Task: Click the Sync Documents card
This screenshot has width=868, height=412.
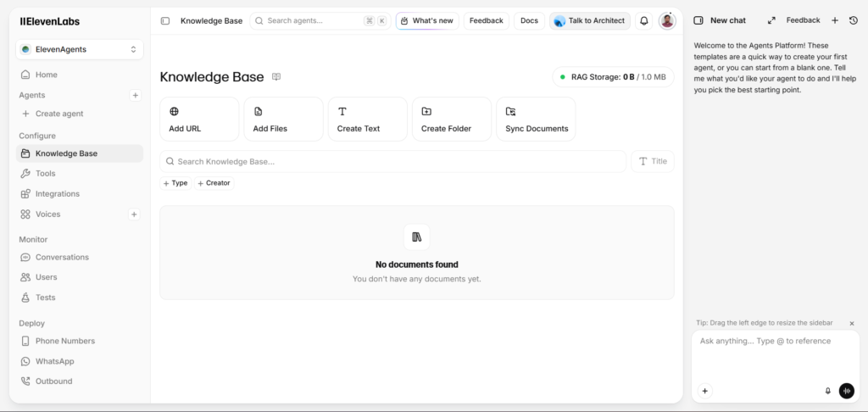Action: pos(536,119)
